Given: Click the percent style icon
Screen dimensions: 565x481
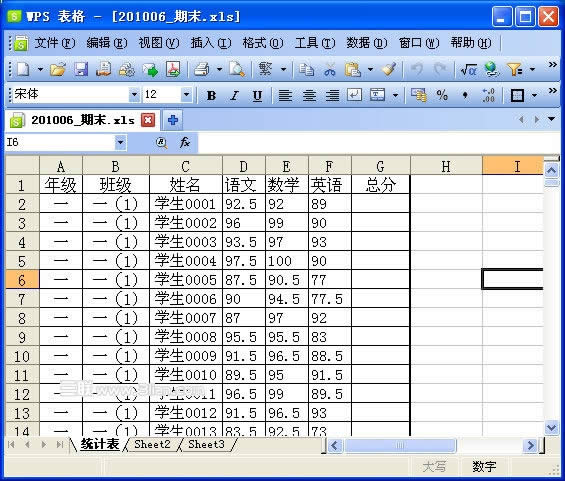Looking at the screenshot, I should point(442,95).
